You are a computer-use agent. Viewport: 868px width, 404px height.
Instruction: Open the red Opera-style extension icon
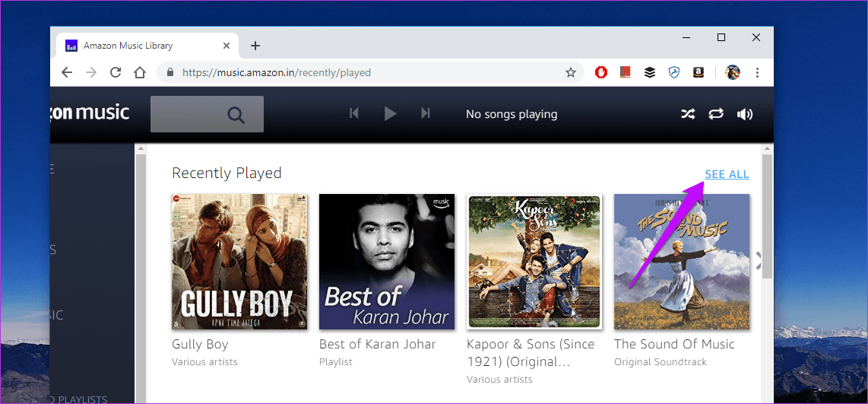tap(601, 72)
